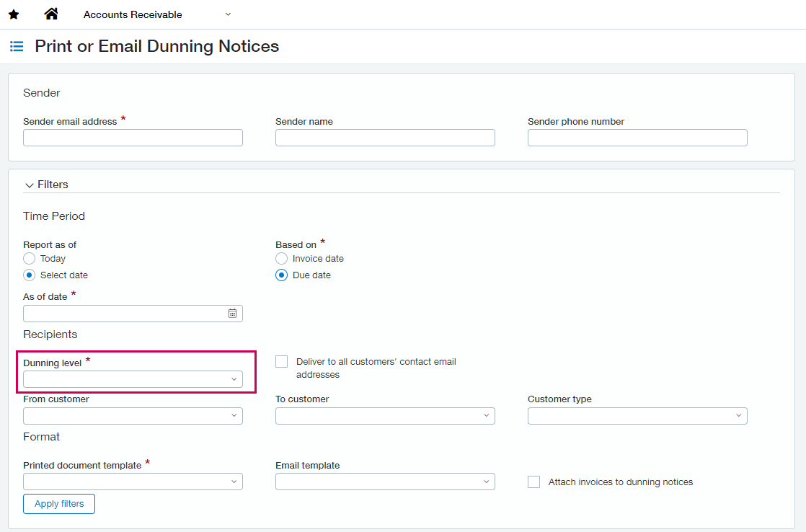806x532 pixels.
Task: Enable deliver to all customers' contact emails
Action: click(282, 362)
